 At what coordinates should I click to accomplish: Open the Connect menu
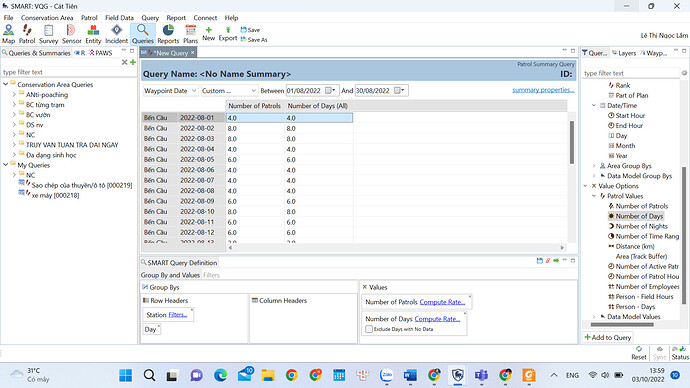coord(205,18)
